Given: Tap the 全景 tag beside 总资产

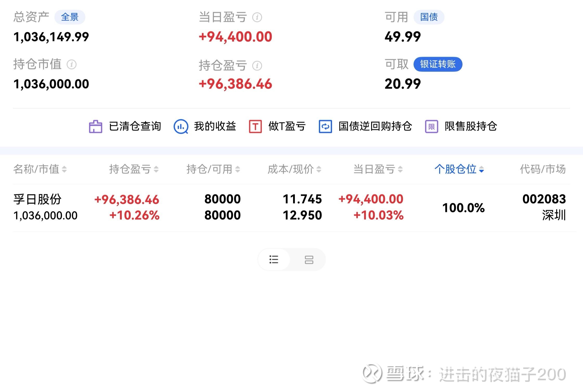Looking at the screenshot, I should [x=70, y=17].
